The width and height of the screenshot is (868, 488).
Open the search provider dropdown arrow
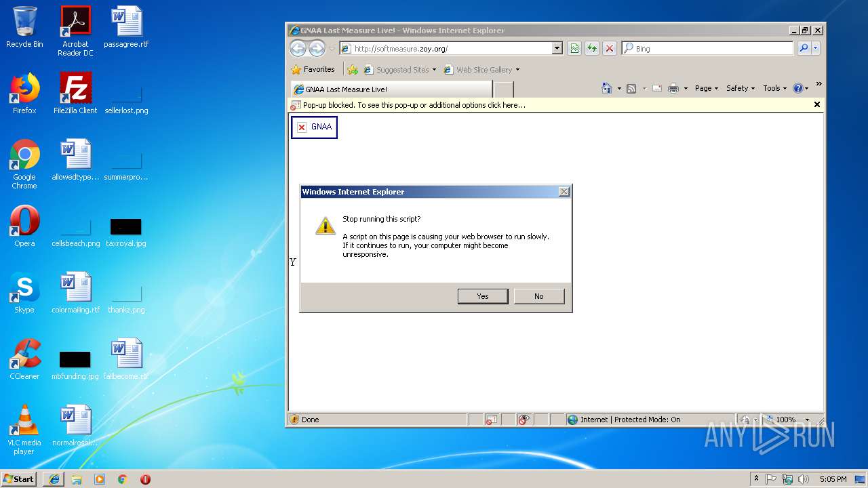(816, 49)
